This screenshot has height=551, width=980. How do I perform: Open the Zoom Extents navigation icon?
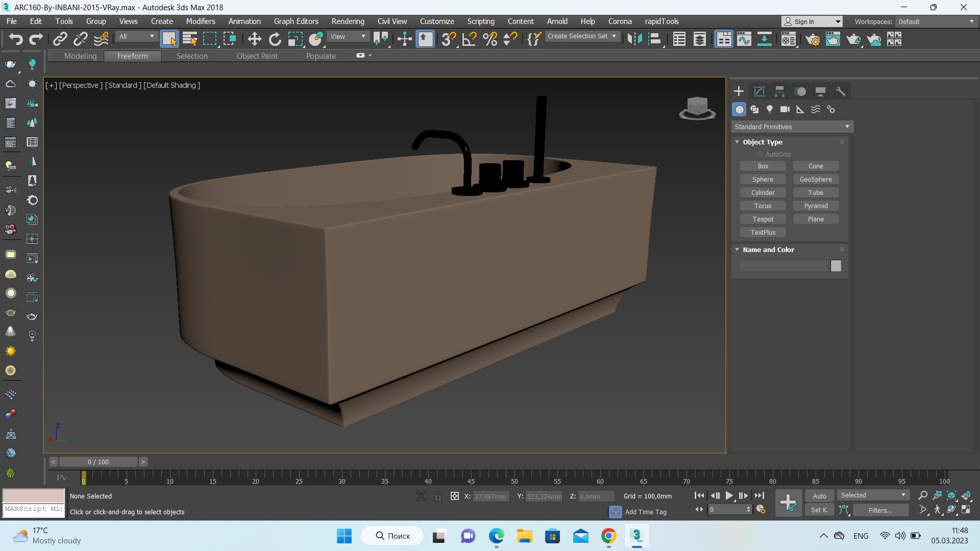951,495
